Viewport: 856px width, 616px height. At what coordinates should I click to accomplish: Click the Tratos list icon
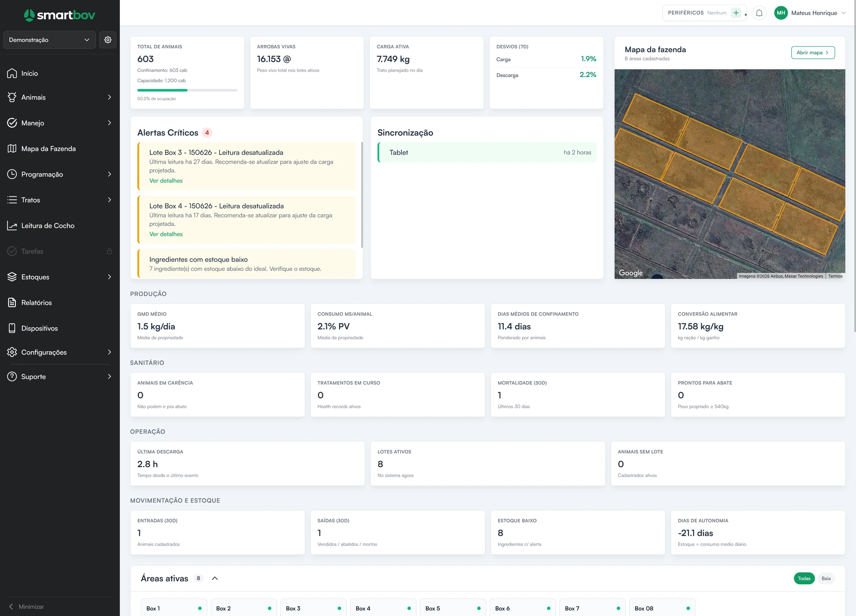(12, 200)
